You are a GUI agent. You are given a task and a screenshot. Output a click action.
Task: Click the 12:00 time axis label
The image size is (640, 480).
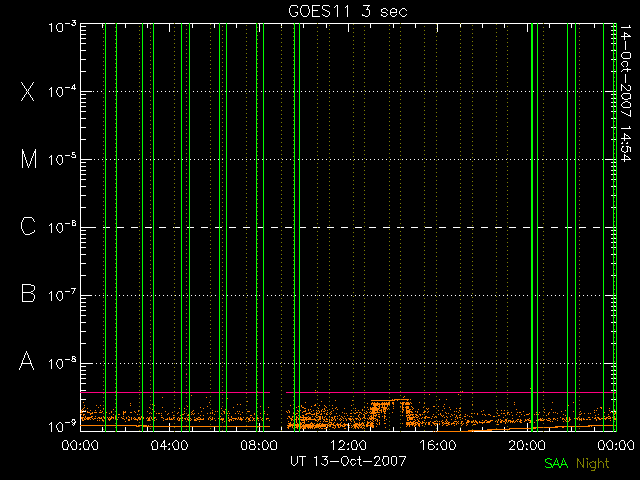[348, 445]
